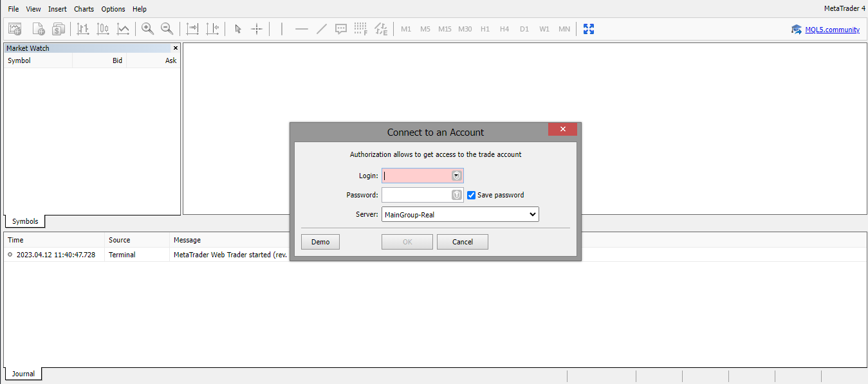The image size is (868, 384).
Task: Focus the Login input field
Action: [x=423, y=176]
